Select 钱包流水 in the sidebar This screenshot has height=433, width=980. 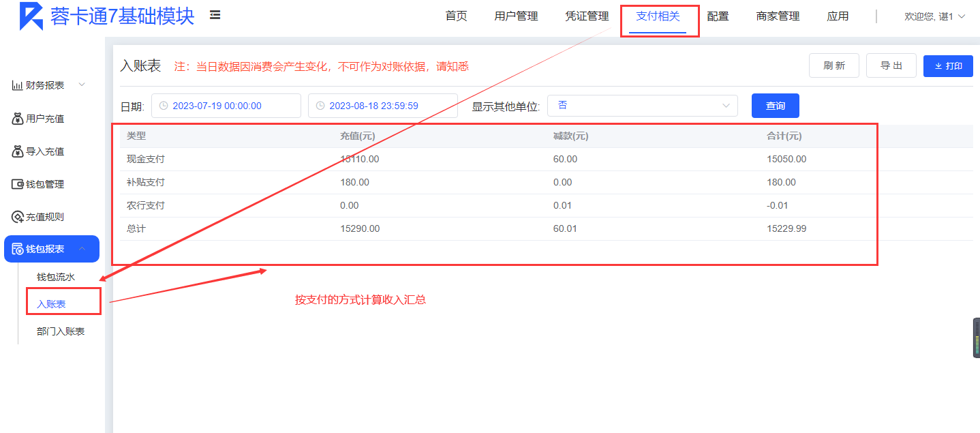point(56,277)
